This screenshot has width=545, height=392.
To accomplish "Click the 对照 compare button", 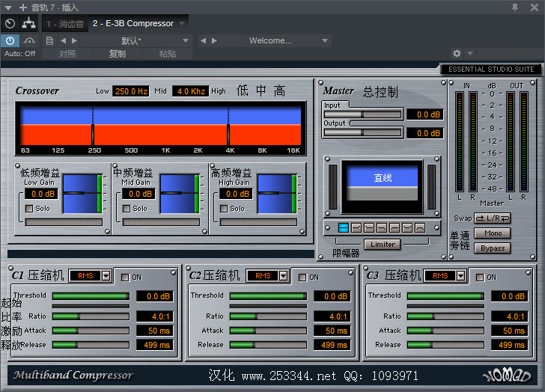I will point(67,54).
